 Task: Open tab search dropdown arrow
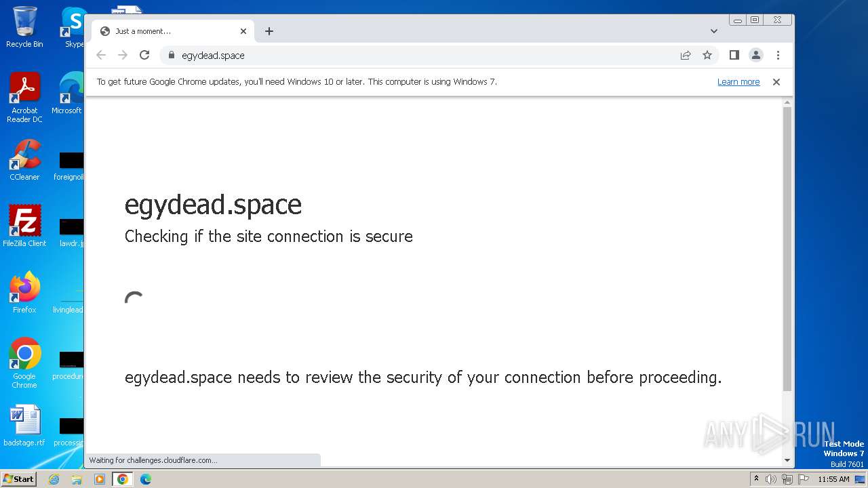(714, 31)
